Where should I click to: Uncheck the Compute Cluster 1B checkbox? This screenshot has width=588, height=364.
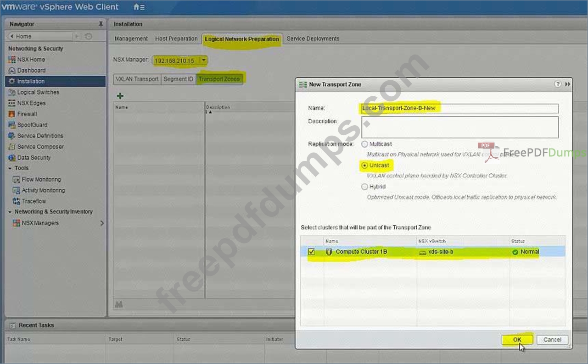pos(312,252)
